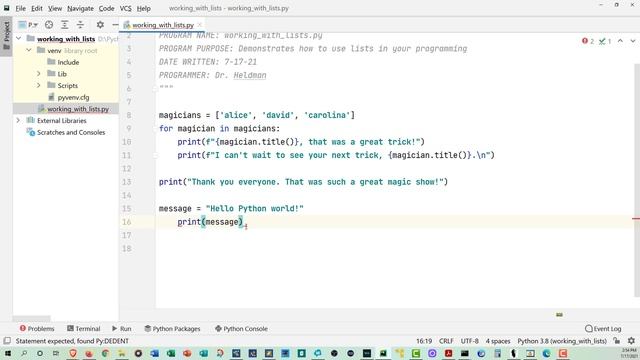
Task: Click the 'Hello Python world!' string
Action: (255, 209)
